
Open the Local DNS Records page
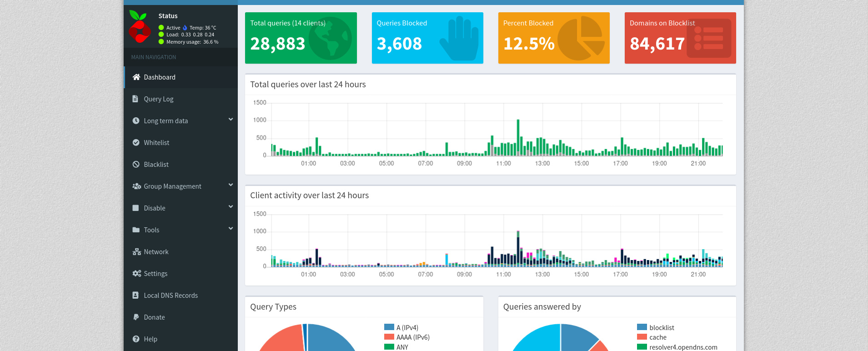pyautogui.click(x=181, y=296)
